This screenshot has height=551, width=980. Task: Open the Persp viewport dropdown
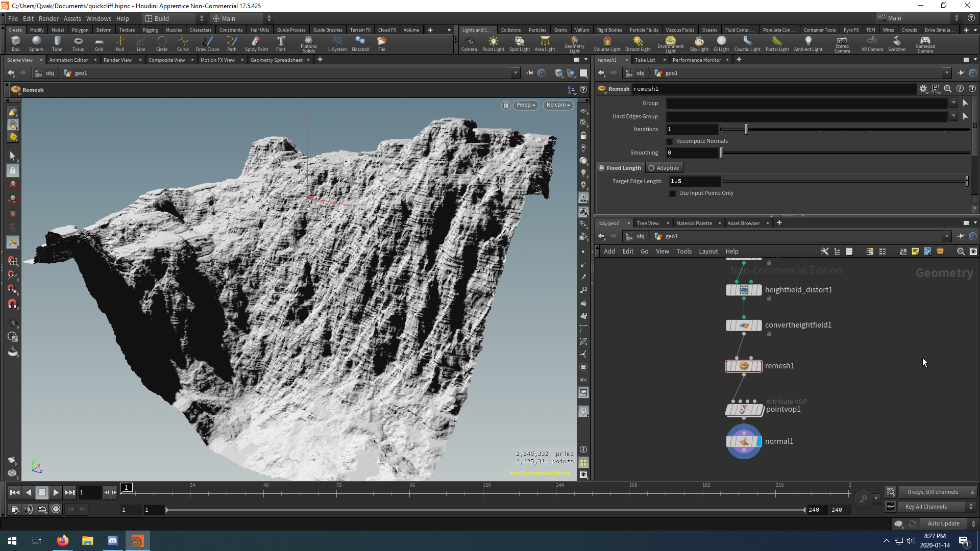[x=526, y=105]
